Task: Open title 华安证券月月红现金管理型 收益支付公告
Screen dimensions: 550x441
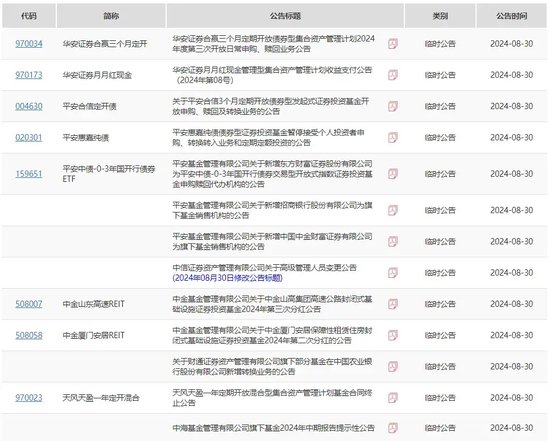Action: coord(272,75)
